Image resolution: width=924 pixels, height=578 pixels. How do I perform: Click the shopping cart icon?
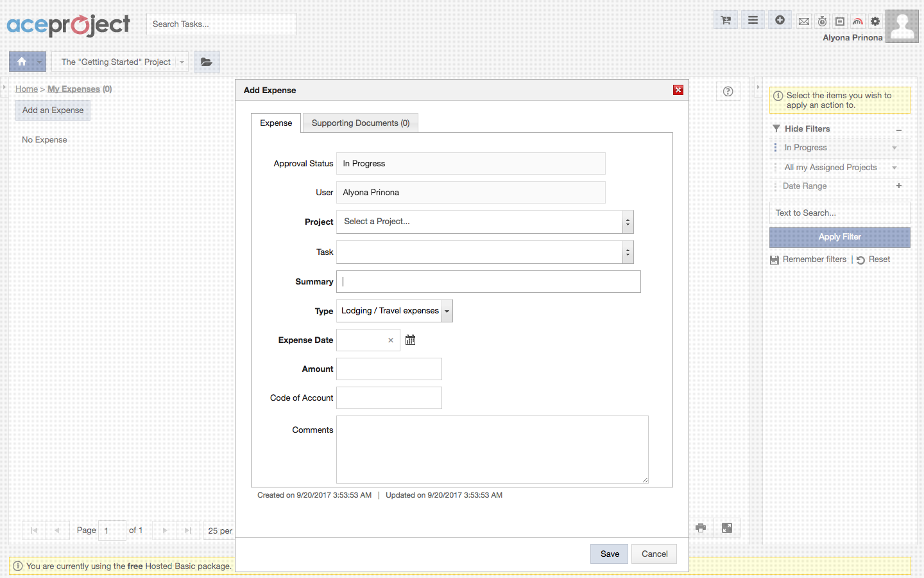[x=726, y=21]
